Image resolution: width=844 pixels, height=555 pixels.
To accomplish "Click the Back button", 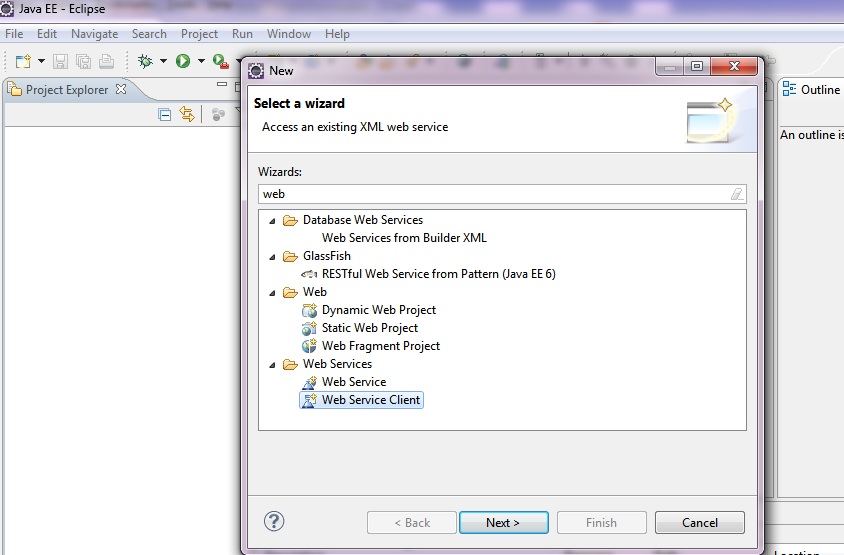I will pyautogui.click(x=412, y=523).
